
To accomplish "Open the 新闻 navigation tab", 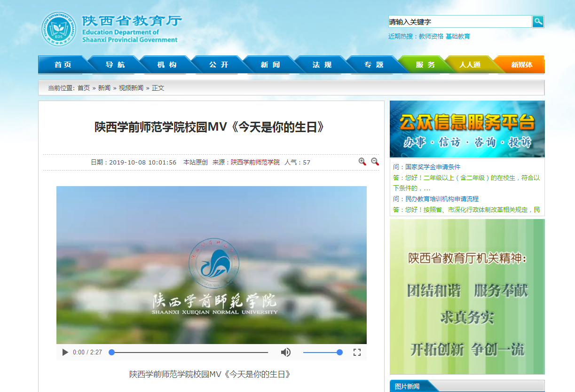I will (x=270, y=65).
